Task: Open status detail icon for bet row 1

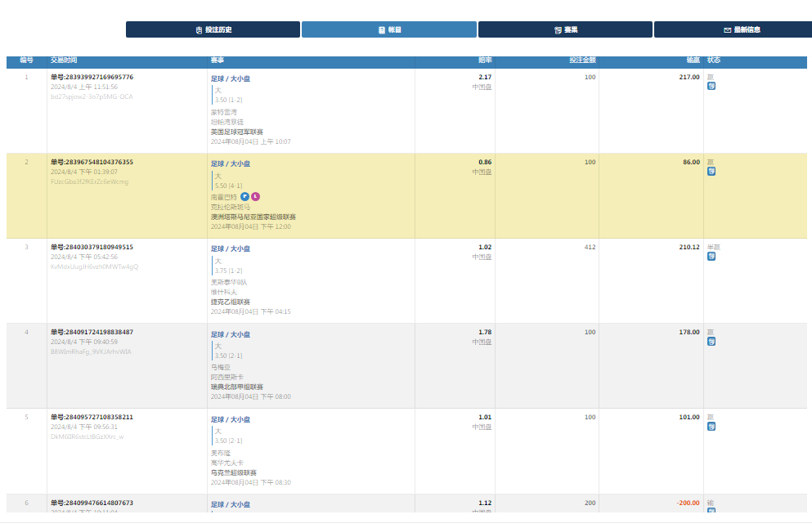Action: [x=711, y=86]
